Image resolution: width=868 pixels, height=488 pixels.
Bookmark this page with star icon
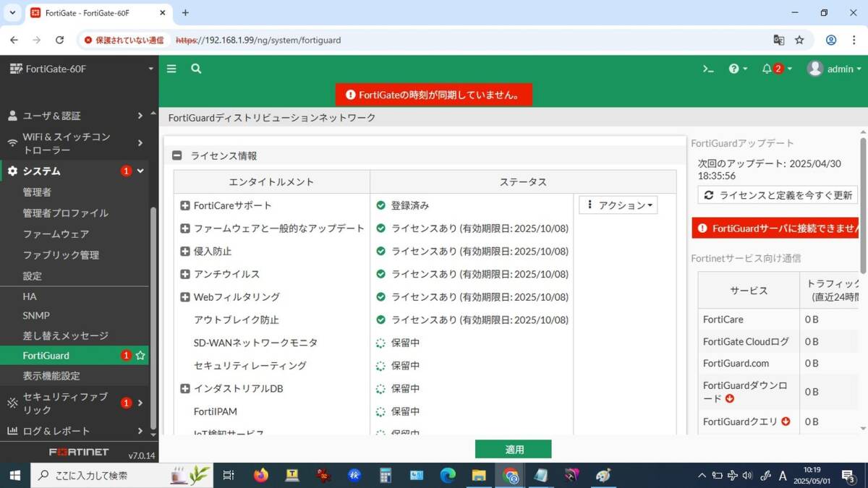799,40
